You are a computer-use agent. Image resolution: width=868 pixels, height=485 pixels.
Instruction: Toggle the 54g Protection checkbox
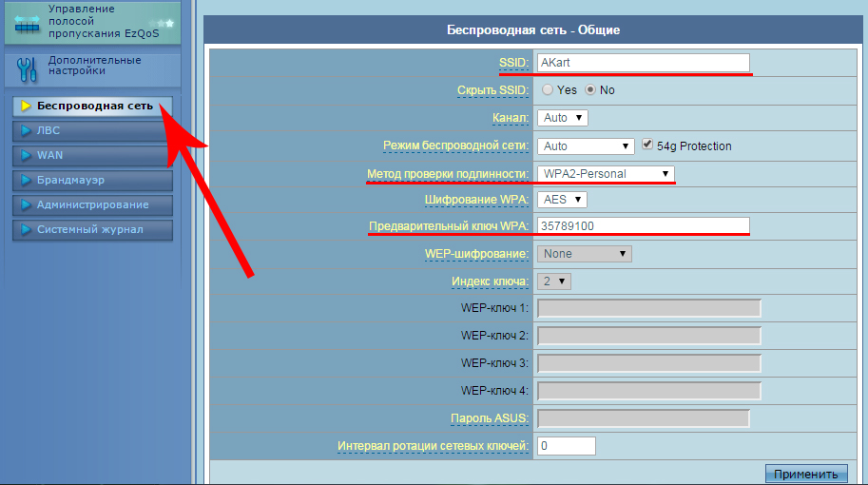tap(647, 145)
